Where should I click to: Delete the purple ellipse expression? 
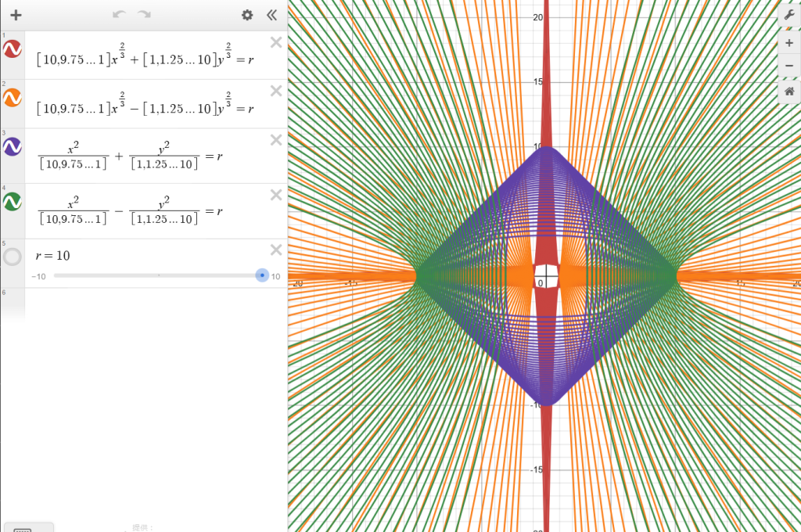[275, 140]
